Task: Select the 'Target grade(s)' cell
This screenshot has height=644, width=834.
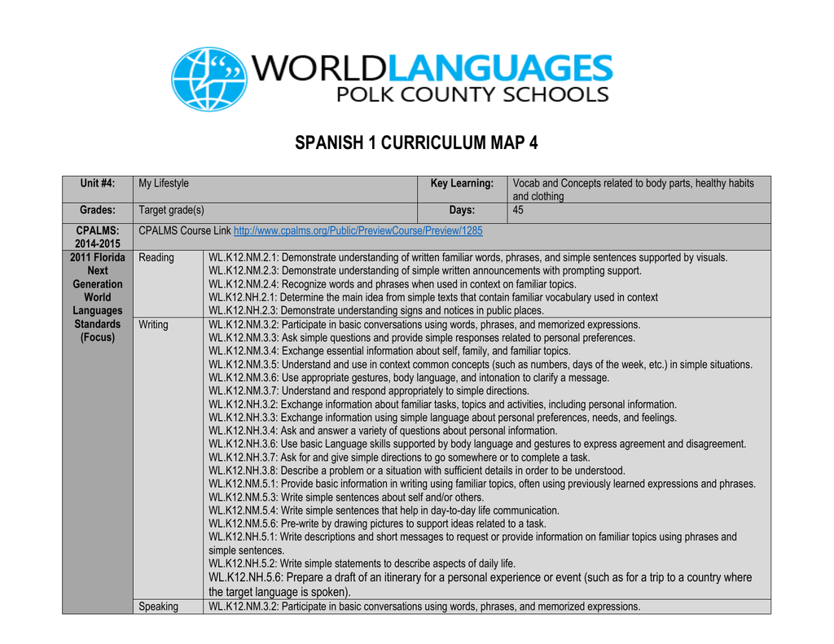Action: coord(171,211)
